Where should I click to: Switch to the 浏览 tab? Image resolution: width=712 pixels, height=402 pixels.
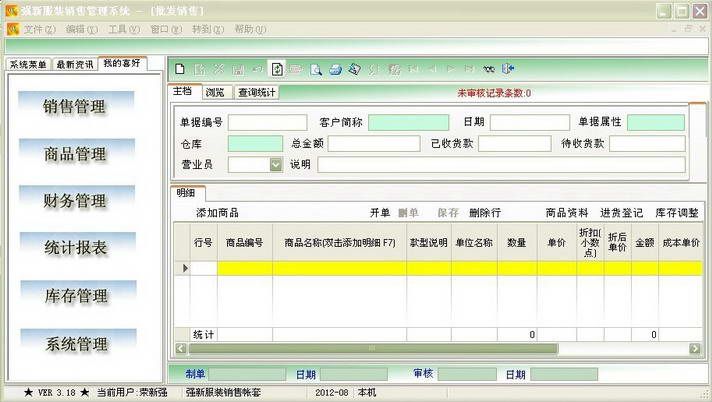[x=215, y=93]
